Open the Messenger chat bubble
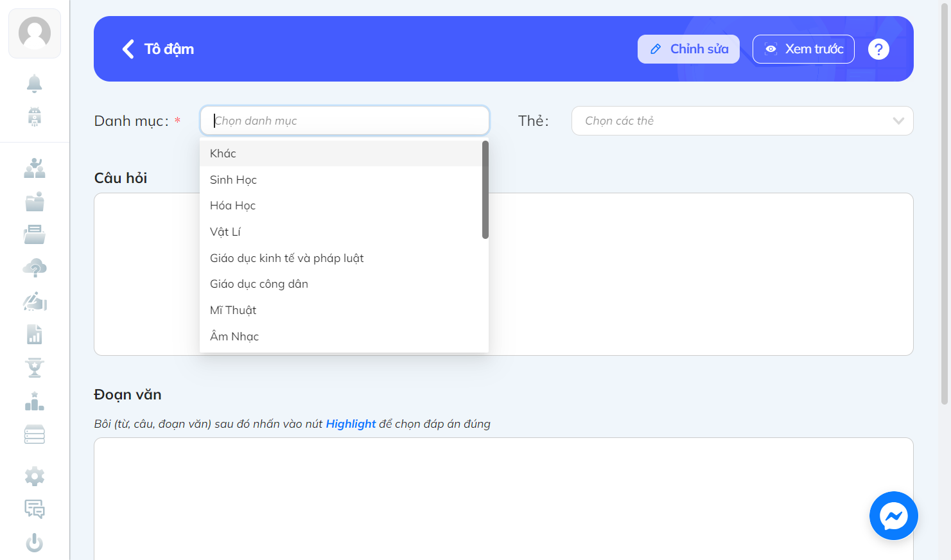Viewport: 951px width, 560px height. coord(894,516)
